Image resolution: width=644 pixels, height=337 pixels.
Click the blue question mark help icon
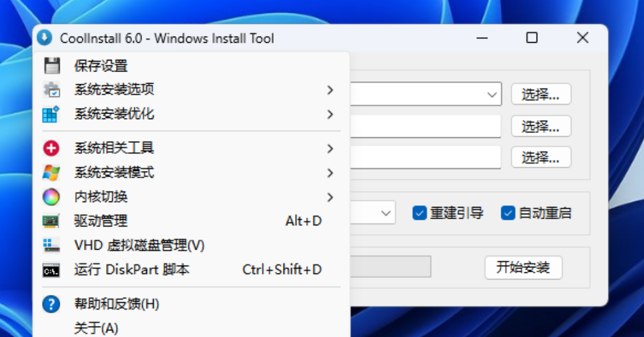pos(51,304)
